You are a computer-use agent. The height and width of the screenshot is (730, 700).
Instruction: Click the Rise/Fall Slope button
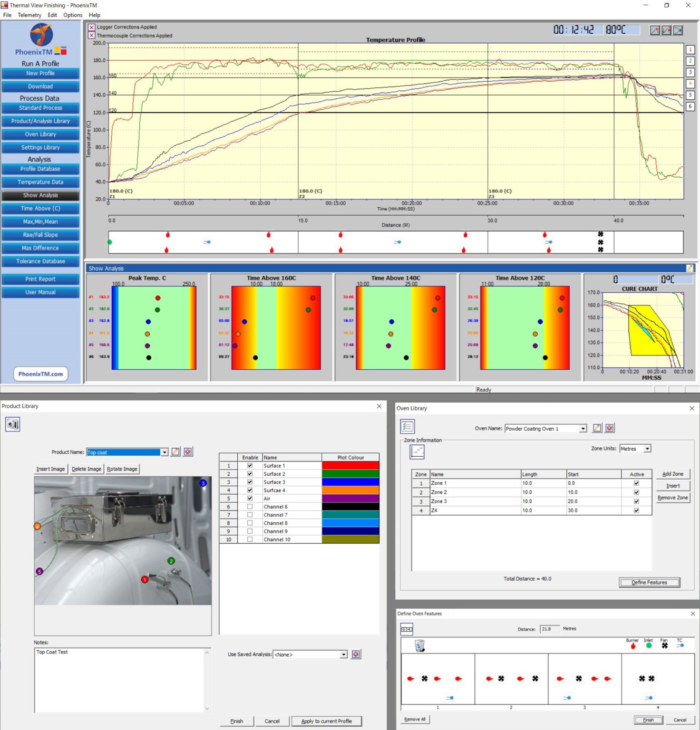40,235
